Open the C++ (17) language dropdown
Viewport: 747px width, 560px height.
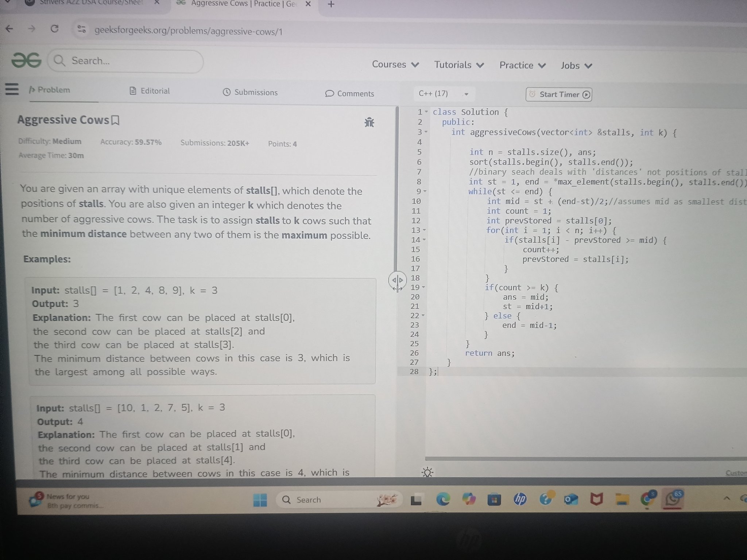pos(443,94)
